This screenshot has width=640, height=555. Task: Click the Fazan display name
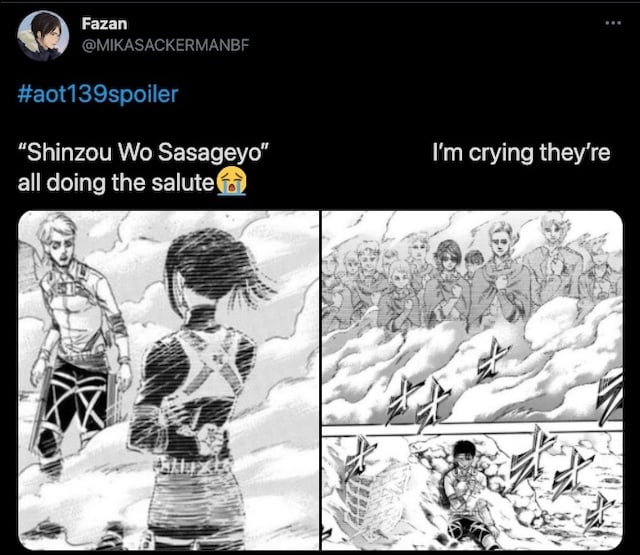[x=104, y=24]
